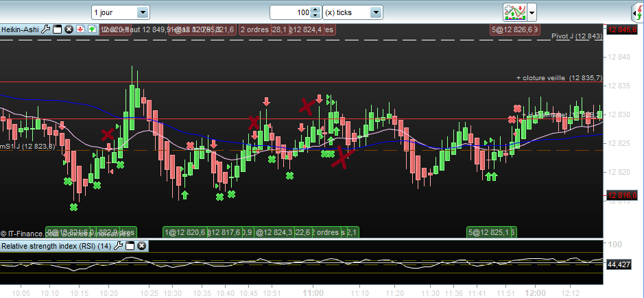
Task: Click the 12:00 time axis label
Action: (536, 293)
